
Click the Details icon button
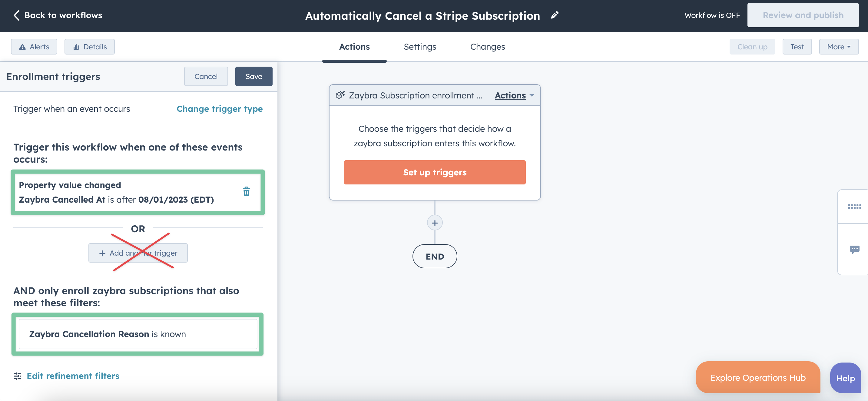[x=90, y=46]
